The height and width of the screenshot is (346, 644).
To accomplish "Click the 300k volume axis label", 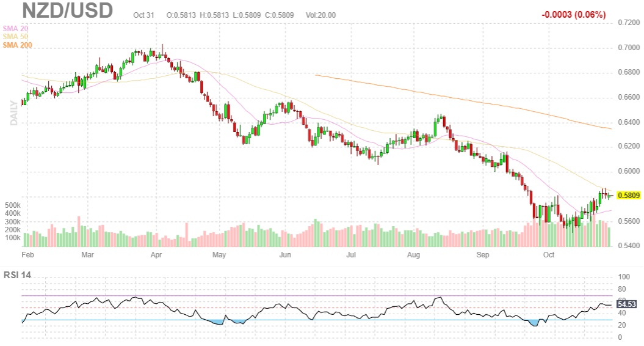I will coord(13,222).
